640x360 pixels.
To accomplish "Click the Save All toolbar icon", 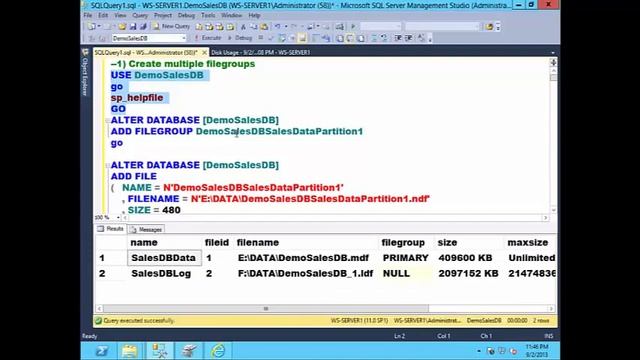I will click(x=143, y=27).
